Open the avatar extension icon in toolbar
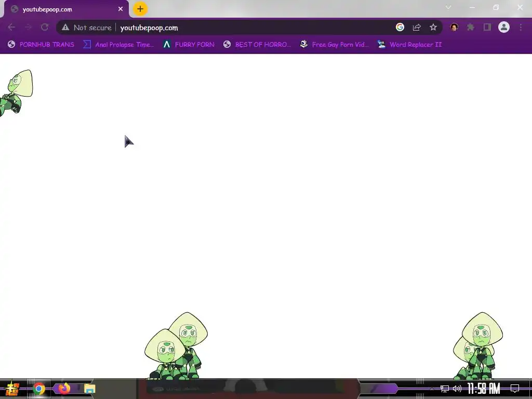The height and width of the screenshot is (399, 532). pos(454,27)
